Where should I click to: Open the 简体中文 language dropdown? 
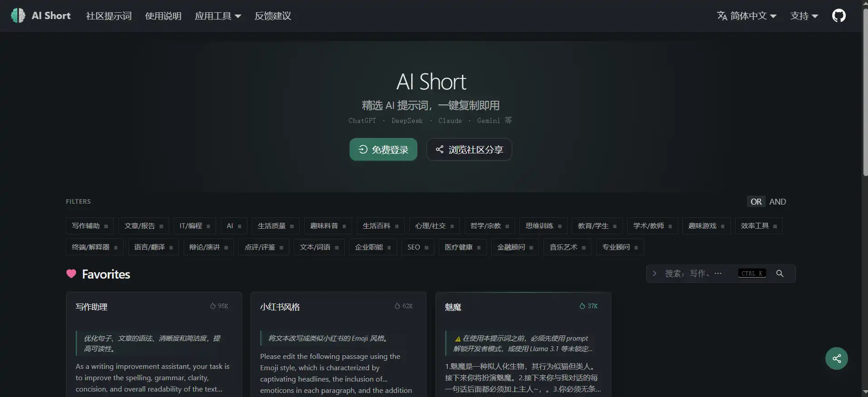747,16
